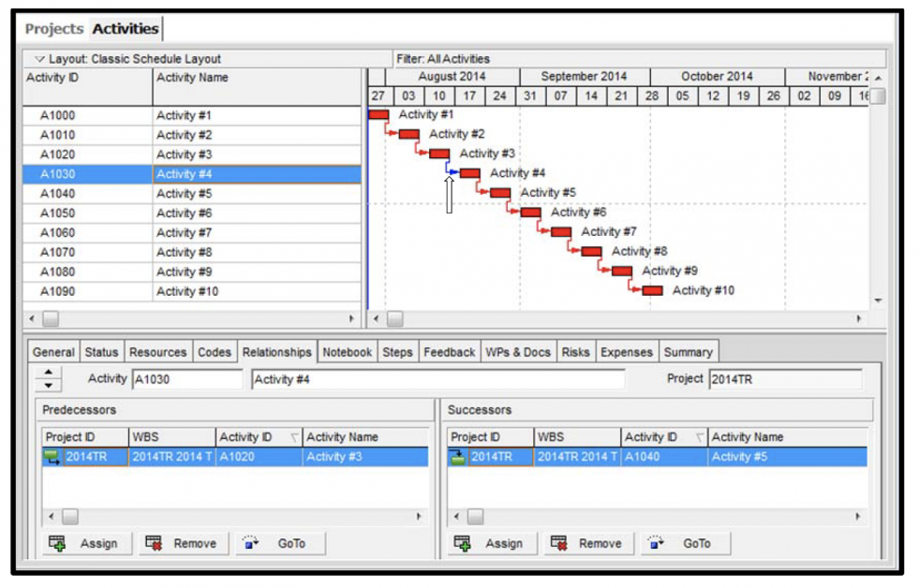The image size is (918, 588).
Task: Toggle the Activity ID sort in Successors
Action: pyautogui.click(x=698, y=437)
